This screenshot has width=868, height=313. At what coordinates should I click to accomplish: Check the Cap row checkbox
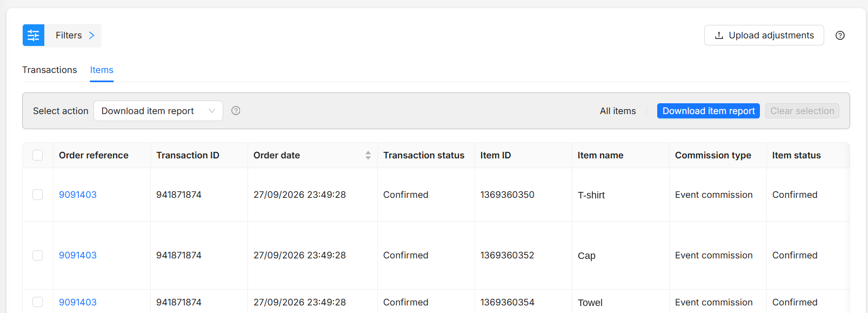pos(37,255)
